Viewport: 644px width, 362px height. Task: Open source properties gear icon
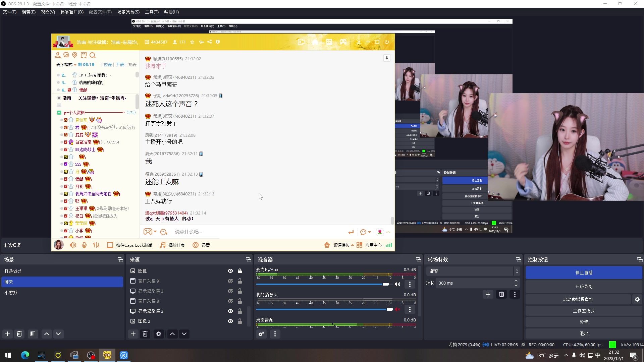click(159, 334)
